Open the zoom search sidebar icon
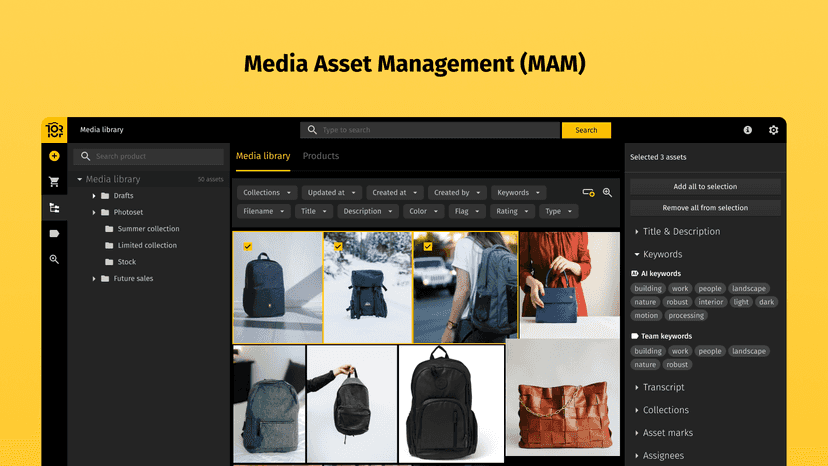Screen dimensions: 828x466 point(54,259)
